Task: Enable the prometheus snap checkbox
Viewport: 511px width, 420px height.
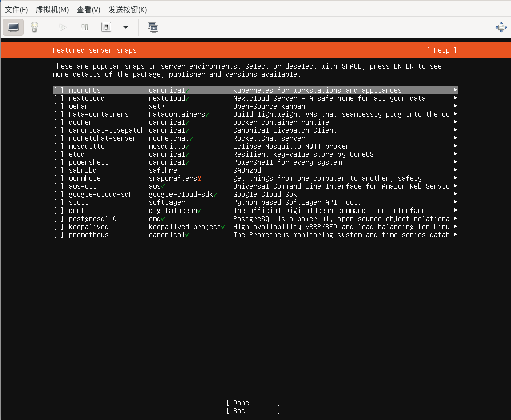Action: pos(59,235)
